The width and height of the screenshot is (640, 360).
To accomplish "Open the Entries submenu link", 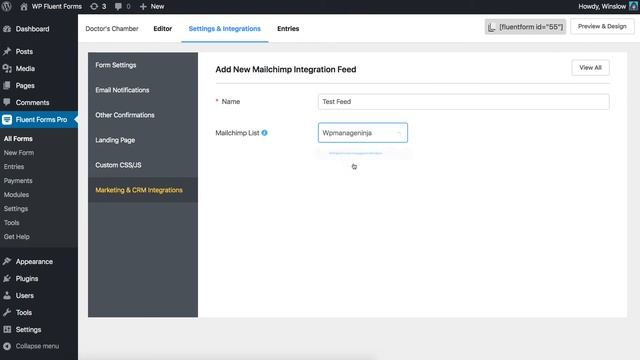I will (14, 167).
